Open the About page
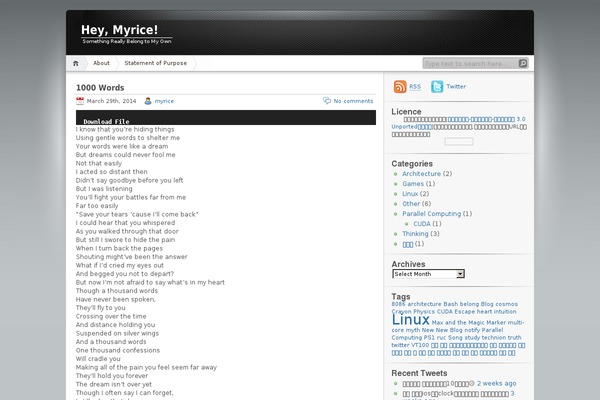 tap(101, 63)
